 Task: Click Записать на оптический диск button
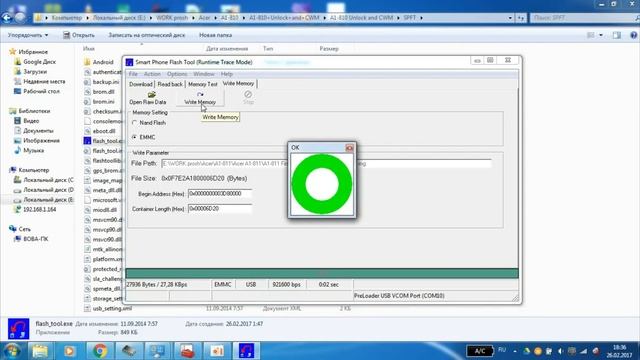(x=147, y=35)
